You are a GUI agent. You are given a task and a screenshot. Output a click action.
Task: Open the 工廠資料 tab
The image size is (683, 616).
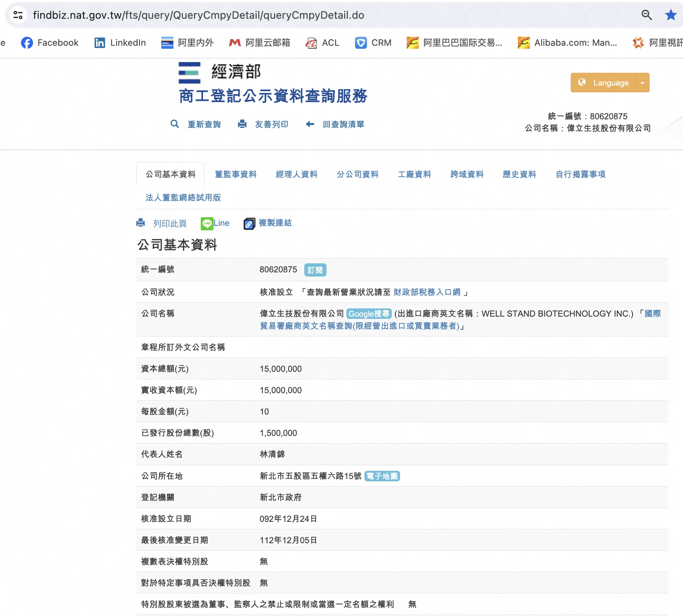coord(414,174)
